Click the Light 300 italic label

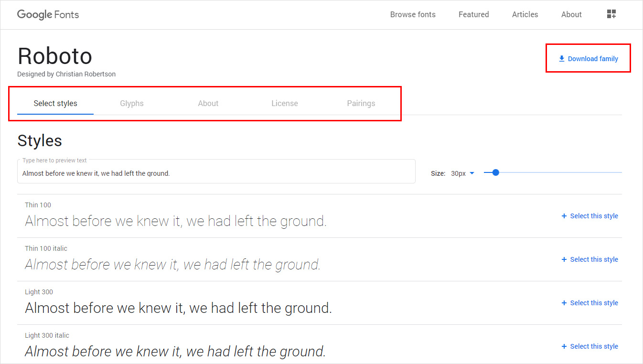pos(47,335)
